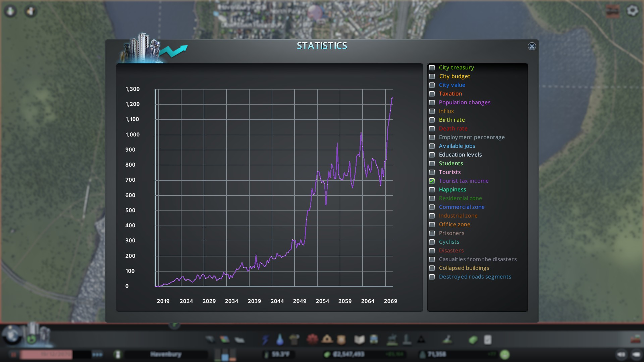
Task: Enable Casualties from the disasters checkbox
Action: [432, 259]
